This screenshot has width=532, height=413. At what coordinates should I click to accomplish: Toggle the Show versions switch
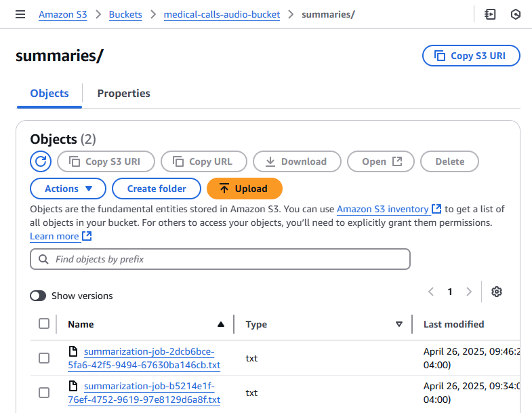click(x=38, y=296)
